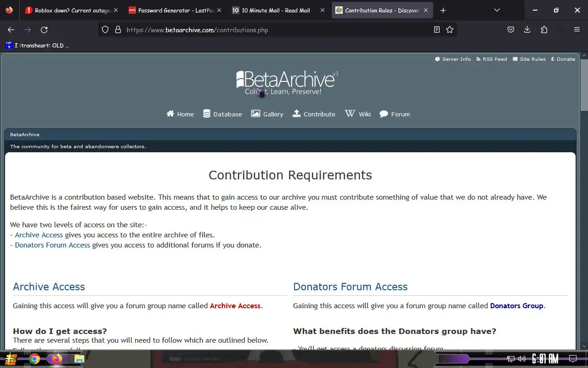Close the Password Generator tab
The image size is (588, 368).
tap(219, 10)
